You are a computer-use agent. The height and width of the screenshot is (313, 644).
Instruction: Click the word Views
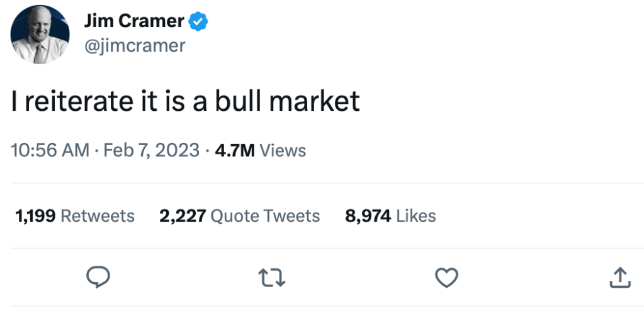click(283, 151)
